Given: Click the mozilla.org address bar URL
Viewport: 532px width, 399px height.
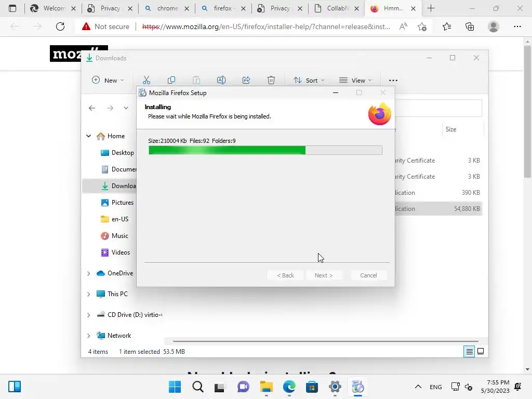Looking at the screenshot, I should (x=266, y=26).
